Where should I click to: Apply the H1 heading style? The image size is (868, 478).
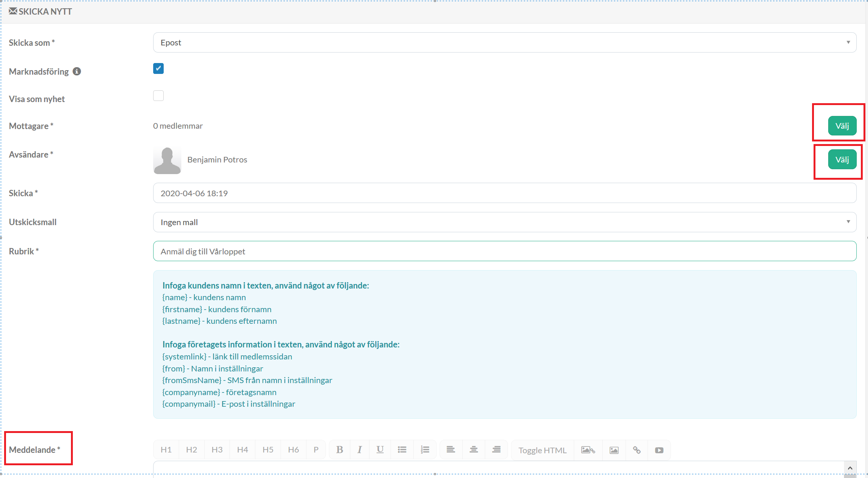click(166, 449)
